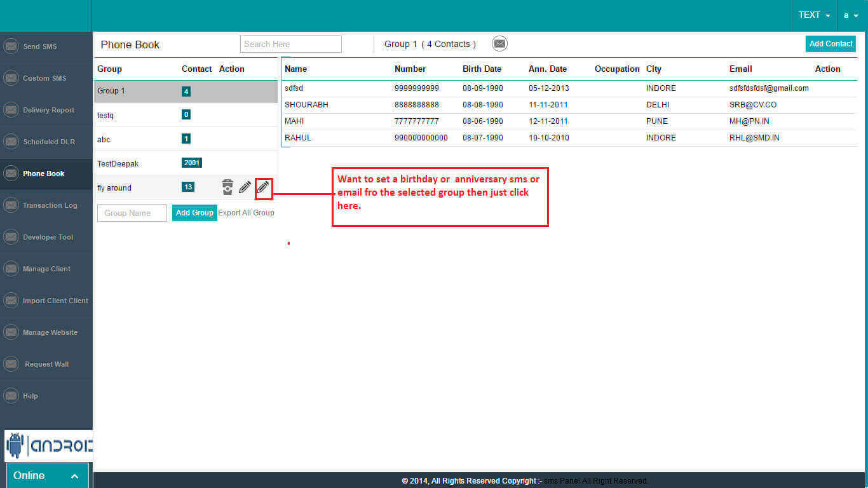Click the Help envelope icon in sidebar
868x488 pixels.
pos(11,396)
